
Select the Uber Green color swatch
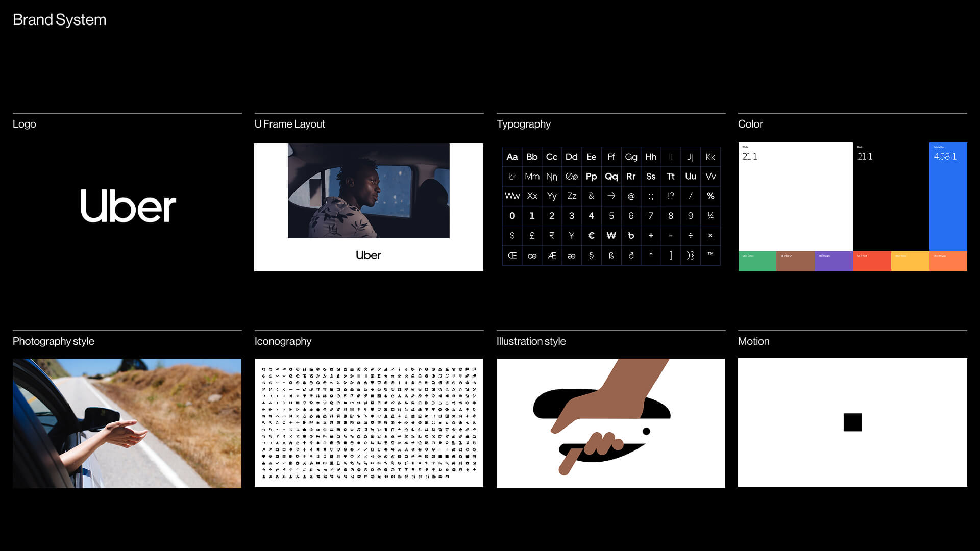tap(757, 261)
